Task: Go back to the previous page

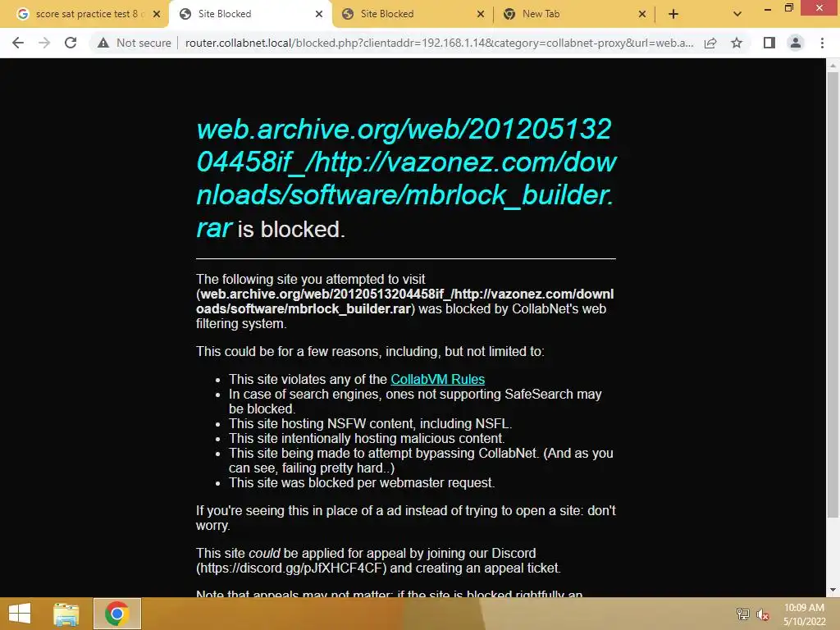Action: pyautogui.click(x=18, y=43)
